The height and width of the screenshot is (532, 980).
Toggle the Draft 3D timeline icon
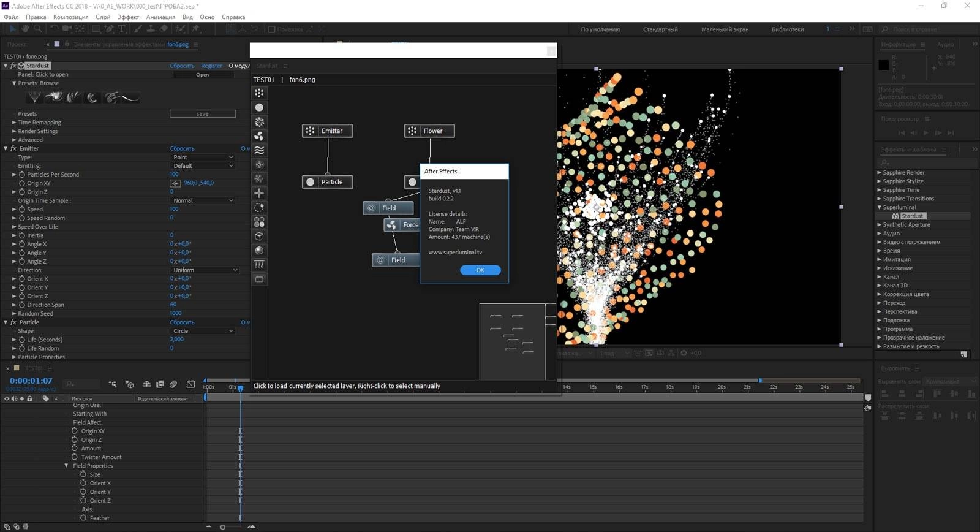click(x=129, y=384)
